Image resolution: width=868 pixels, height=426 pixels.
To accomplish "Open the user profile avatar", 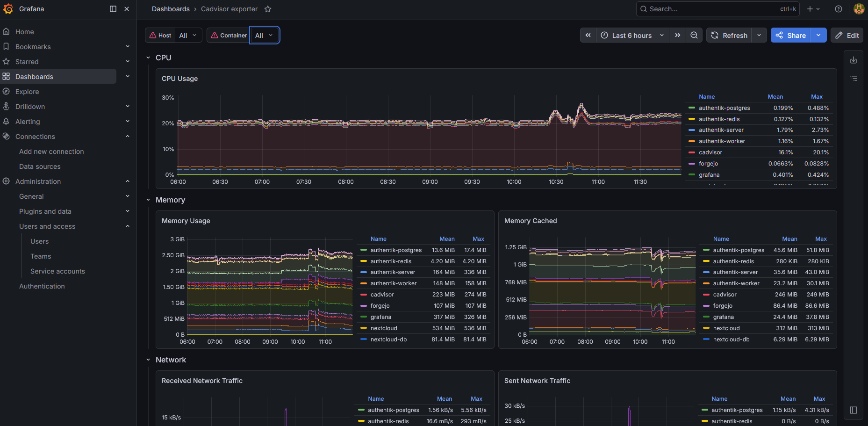I will 859,9.
